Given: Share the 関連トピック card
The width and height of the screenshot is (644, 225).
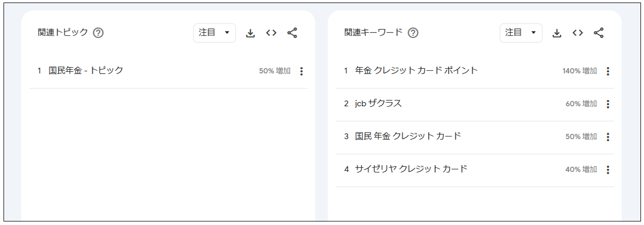Looking at the screenshot, I should point(292,33).
